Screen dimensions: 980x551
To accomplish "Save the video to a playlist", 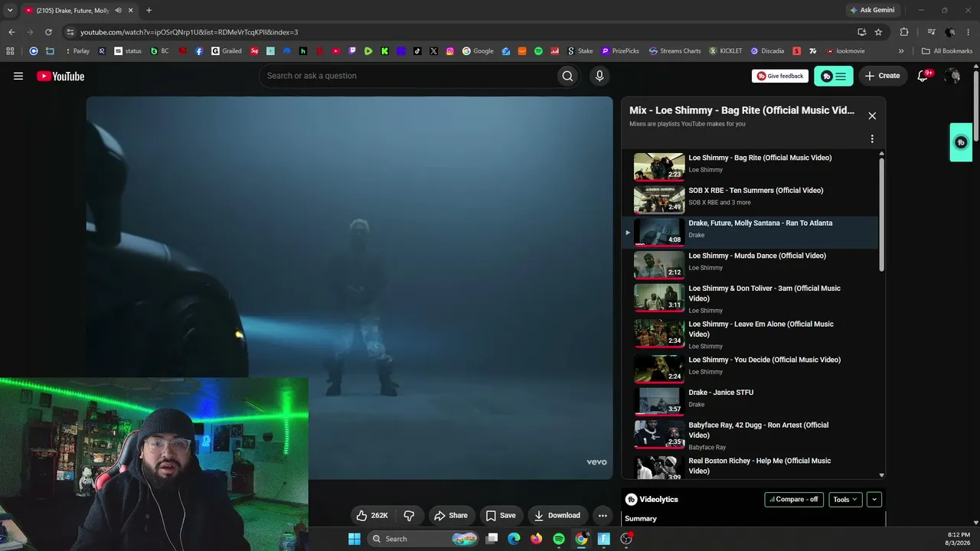I will coord(501,516).
